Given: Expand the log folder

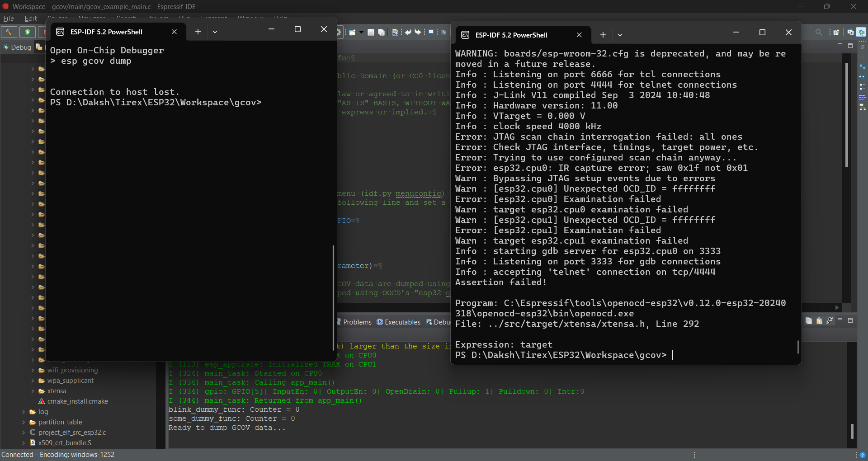Looking at the screenshot, I should (24, 412).
